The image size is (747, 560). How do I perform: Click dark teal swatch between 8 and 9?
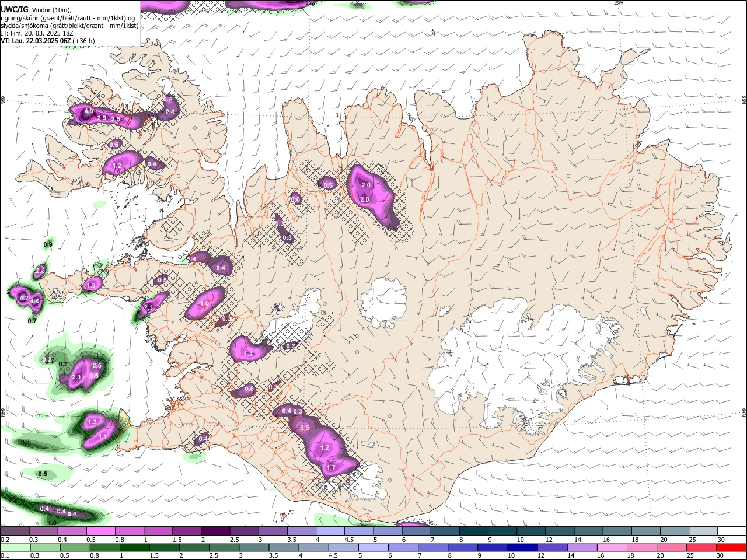pyautogui.click(x=473, y=531)
